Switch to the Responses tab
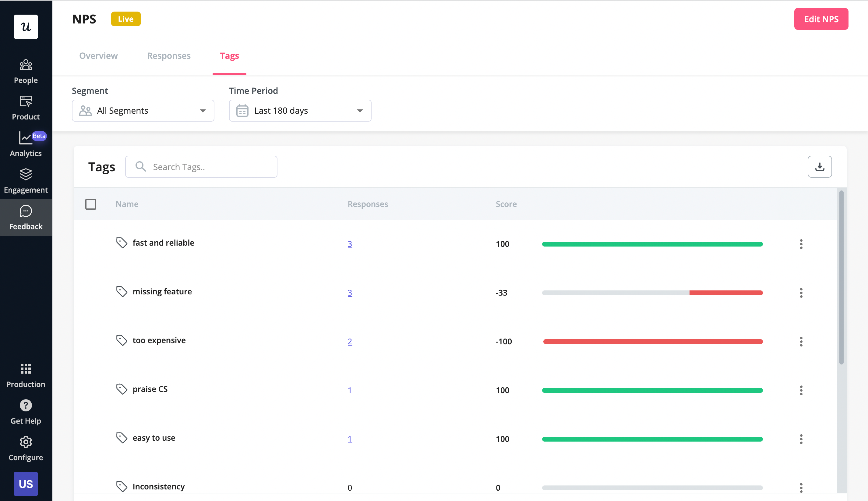This screenshot has width=868, height=501. tap(168, 56)
